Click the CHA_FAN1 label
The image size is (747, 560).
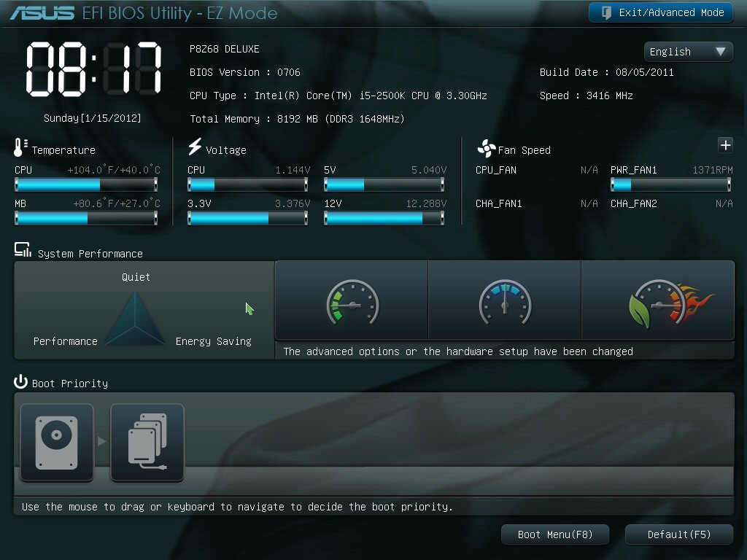click(499, 204)
